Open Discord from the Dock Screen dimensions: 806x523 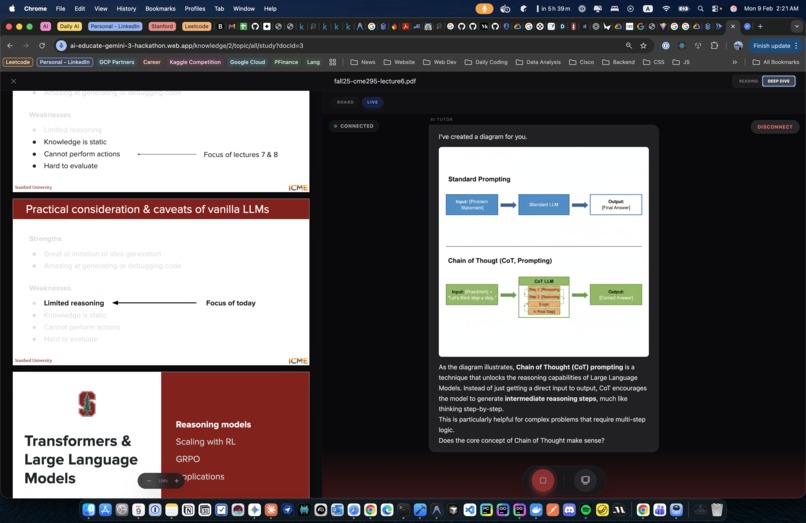pyautogui.click(x=569, y=510)
